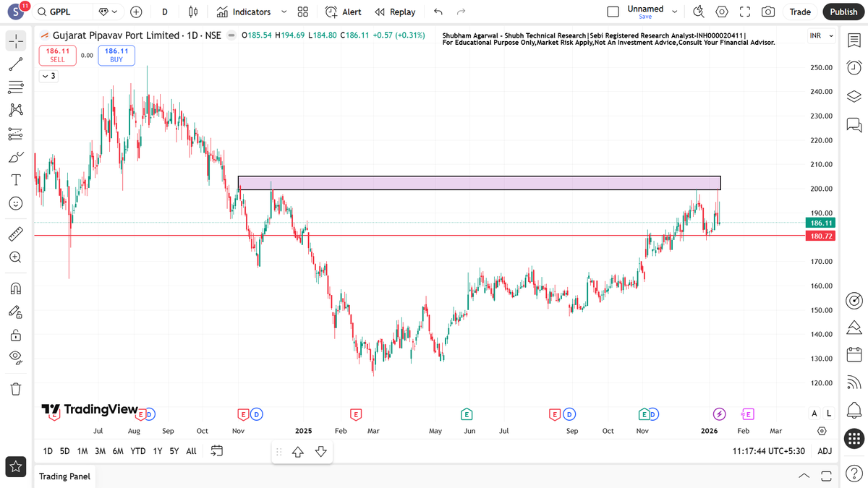This screenshot has height=488, width=868.
Task: Open the apps grid panel icon
Action: click(x=854, y=438)
